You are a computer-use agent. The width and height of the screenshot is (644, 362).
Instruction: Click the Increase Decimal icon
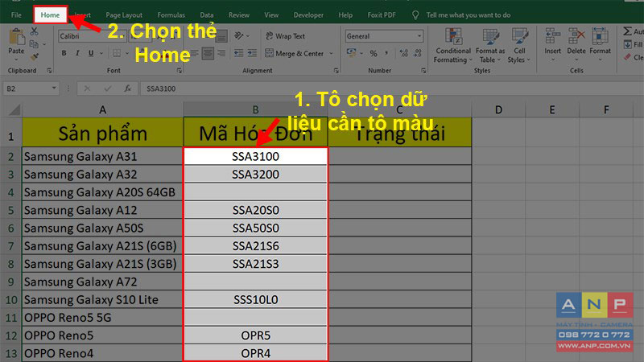point(404,53)
